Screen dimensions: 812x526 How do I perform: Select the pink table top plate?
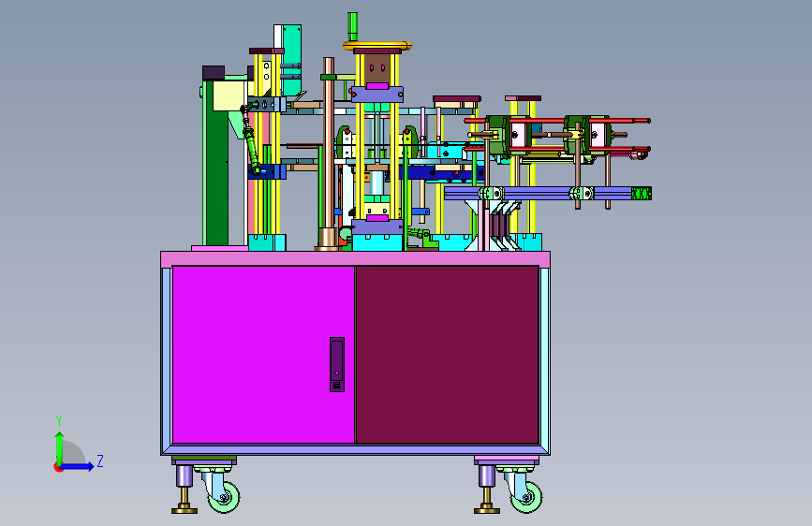[355, 258]
